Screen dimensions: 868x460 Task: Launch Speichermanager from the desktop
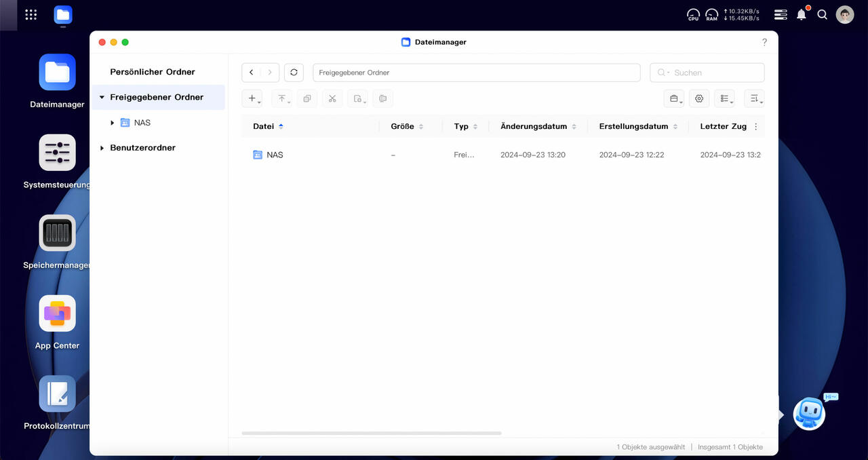point(57,233)
